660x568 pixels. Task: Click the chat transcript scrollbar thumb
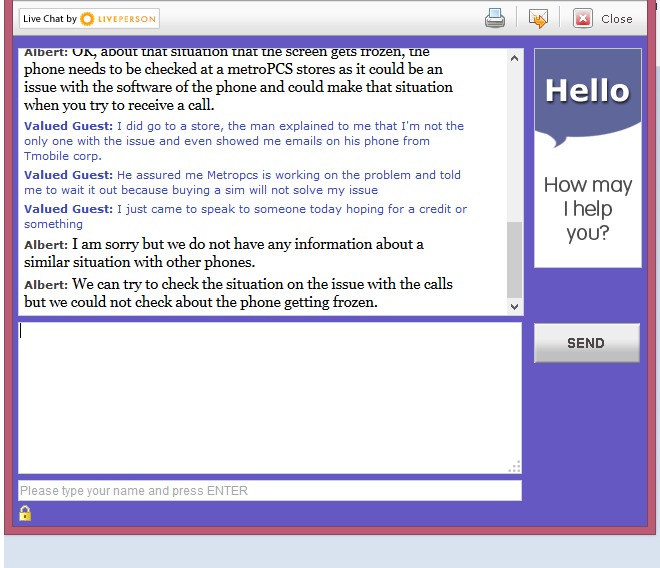[514, 260]
